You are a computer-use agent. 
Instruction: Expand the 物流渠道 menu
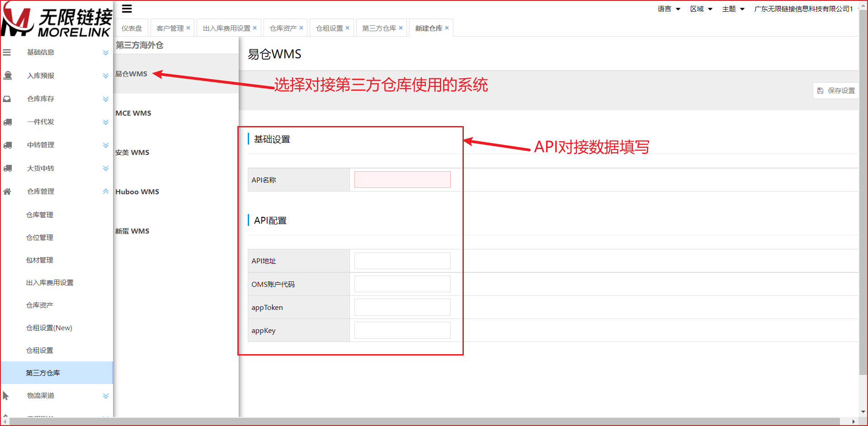tap(106, 396)
